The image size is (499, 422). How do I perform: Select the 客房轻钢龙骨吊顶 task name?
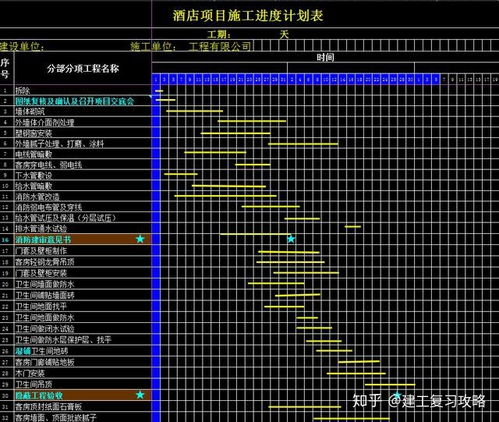pos(45,262)
